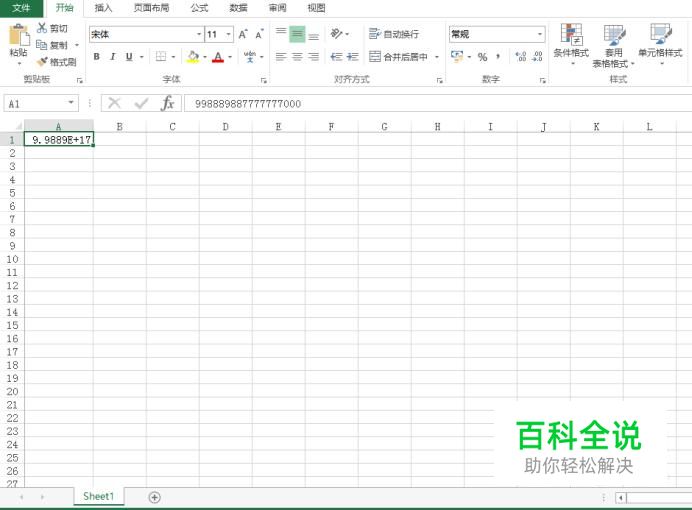Open alignment group dialog launcher
The width and height of the screenshot is (692, 510).
coord(440,80)
